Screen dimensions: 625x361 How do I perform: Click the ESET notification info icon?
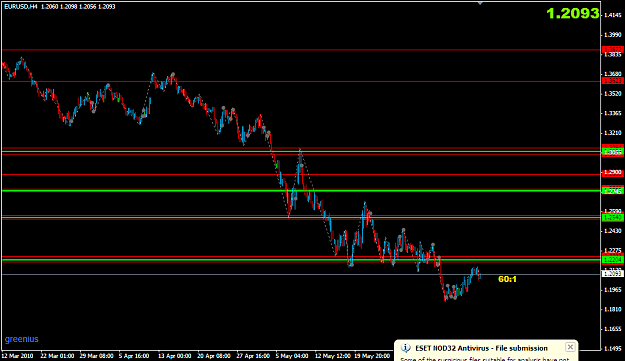[x=406, y=348]
